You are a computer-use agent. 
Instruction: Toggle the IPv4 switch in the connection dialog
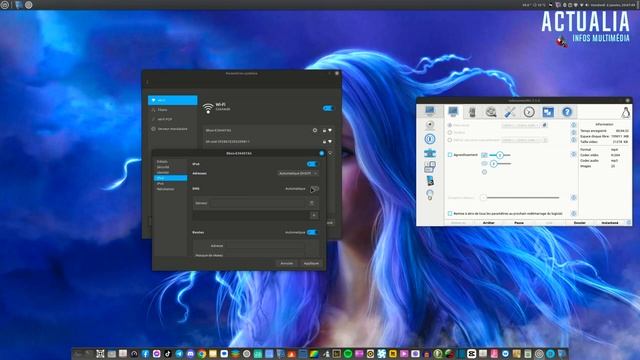point(312,164)
